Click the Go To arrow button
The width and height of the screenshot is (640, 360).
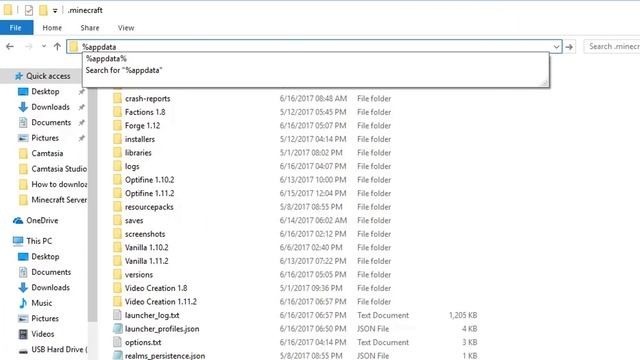569,47
